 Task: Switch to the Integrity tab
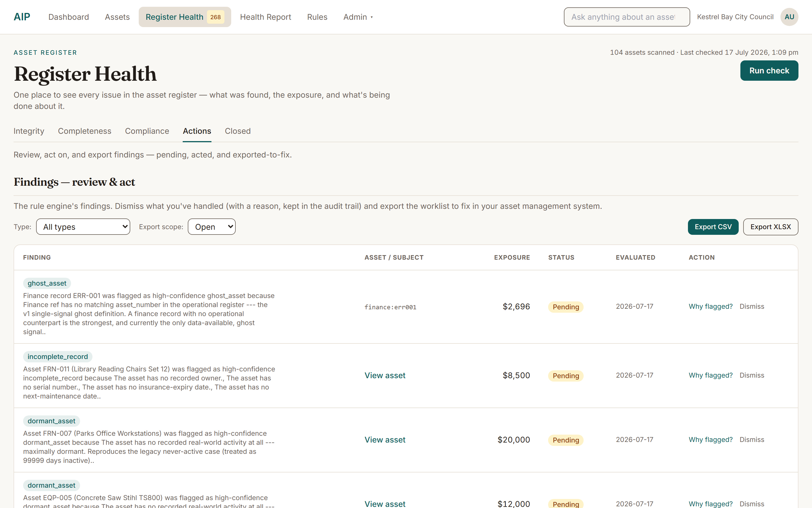point(29,131)
